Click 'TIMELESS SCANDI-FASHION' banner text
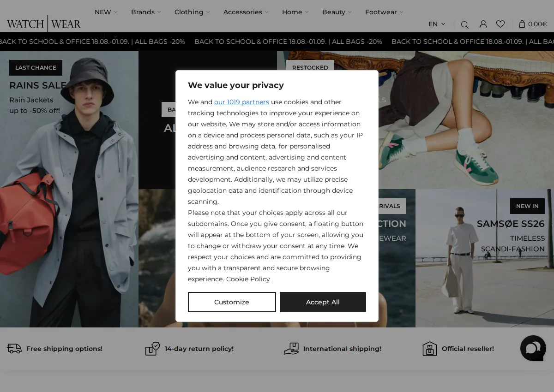 pos(513,244)
